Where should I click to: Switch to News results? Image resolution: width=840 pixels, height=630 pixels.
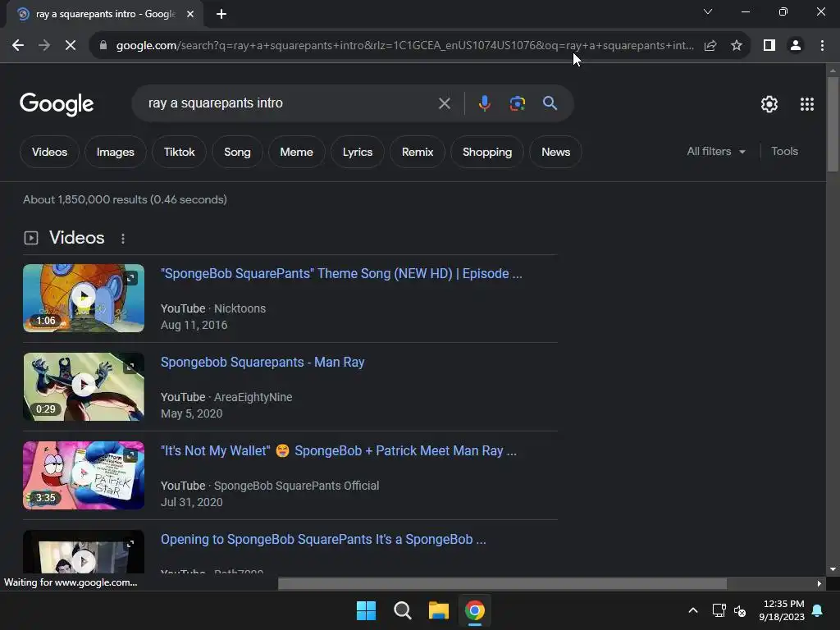tap(555, 152)
